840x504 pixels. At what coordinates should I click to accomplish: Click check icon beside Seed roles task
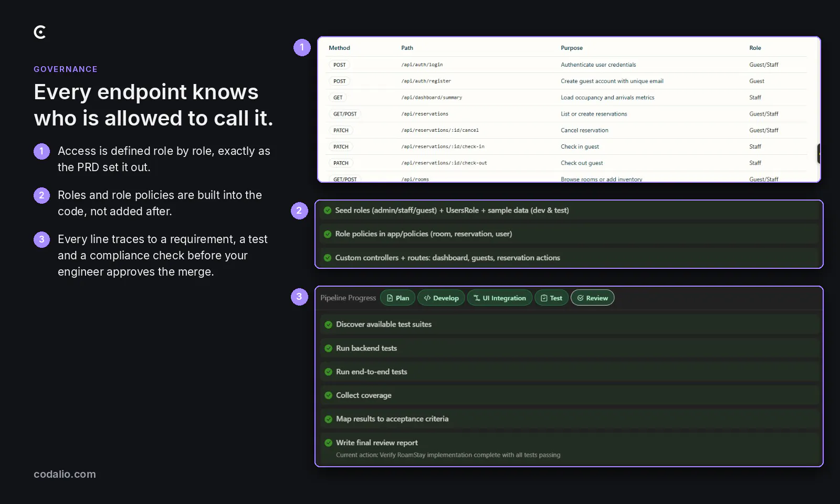[328, 211]
